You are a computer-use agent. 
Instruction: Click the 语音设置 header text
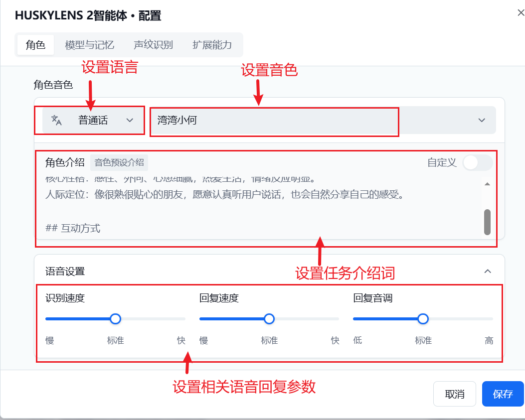pyautogui.click(x=65, y=271)
